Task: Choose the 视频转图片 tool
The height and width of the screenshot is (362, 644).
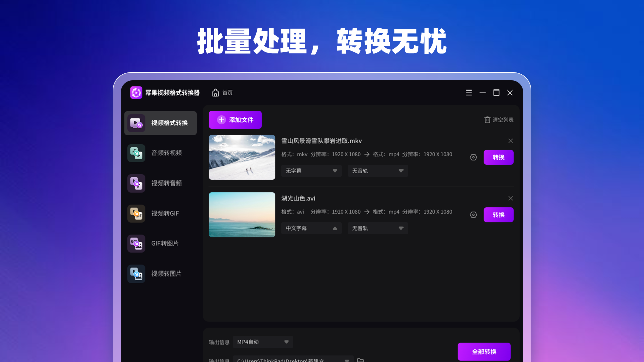Action: pyautogui.click(x=160, y=274)
